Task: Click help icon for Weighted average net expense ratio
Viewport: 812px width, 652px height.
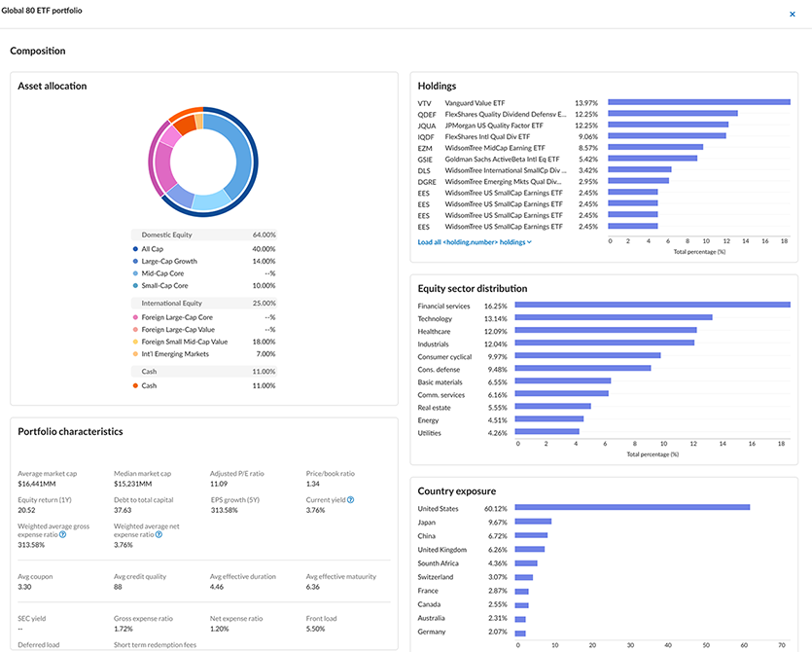Action: (159, 534)
